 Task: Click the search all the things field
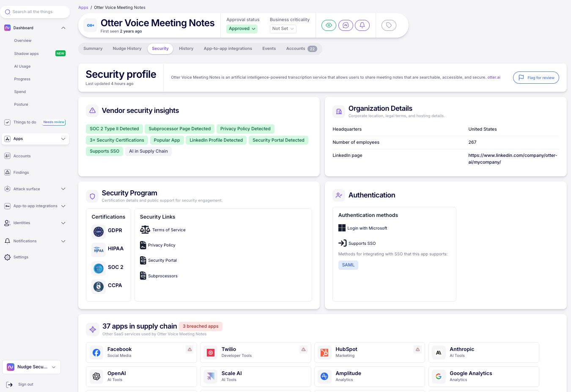[35, 12]
